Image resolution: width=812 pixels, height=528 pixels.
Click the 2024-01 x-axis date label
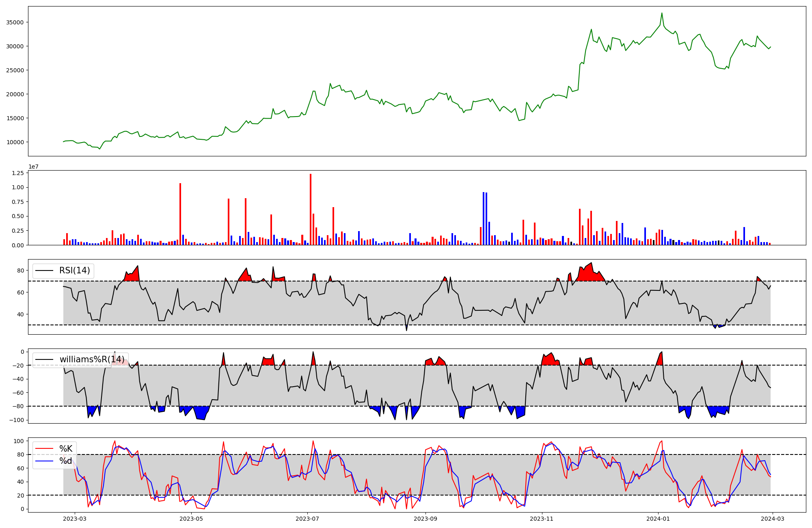[658, 519]
